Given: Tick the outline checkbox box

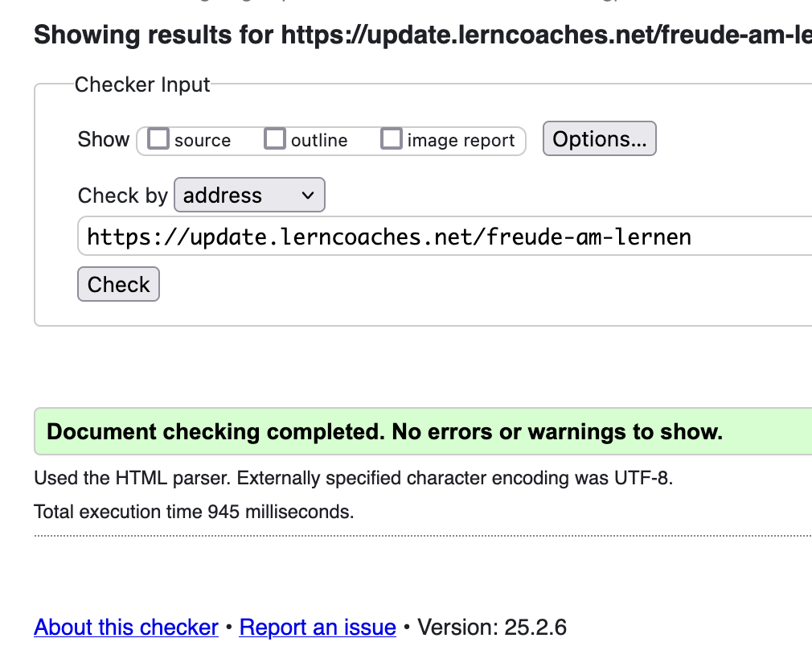Looking at the screenshot, I should (x=276, y=139).
